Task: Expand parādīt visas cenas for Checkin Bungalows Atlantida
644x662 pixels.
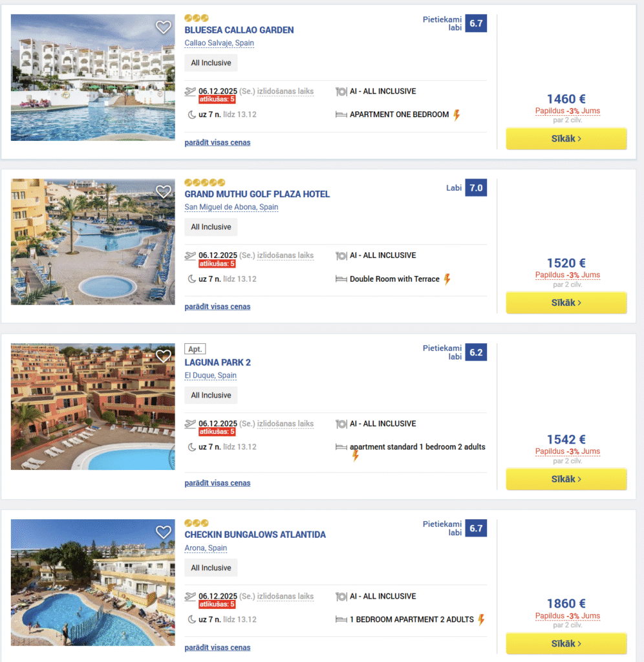Action: click(217, 647)
